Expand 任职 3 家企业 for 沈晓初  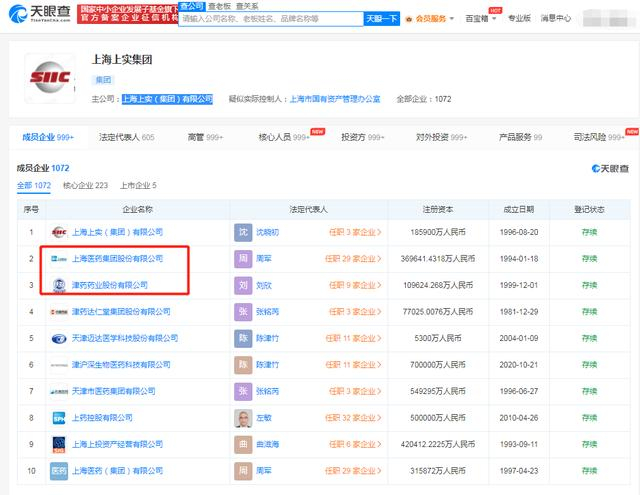pos(355,232)
